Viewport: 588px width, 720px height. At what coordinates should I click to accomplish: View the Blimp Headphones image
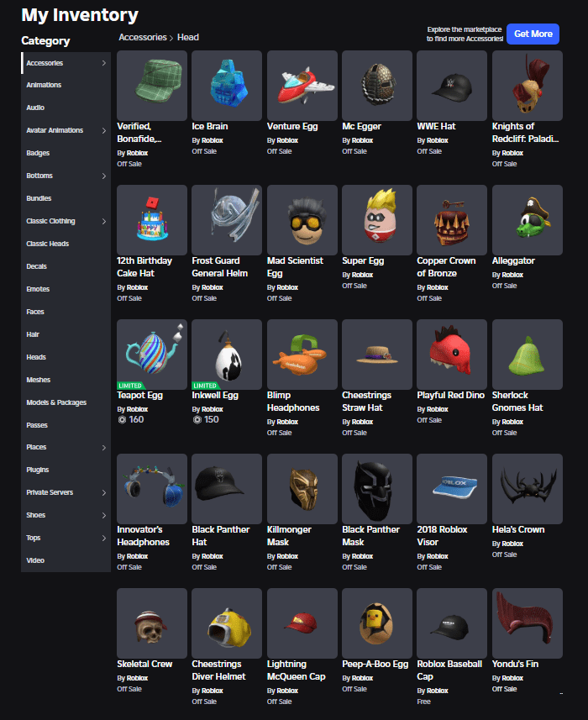pyautogui.click(x=302, y=355)
